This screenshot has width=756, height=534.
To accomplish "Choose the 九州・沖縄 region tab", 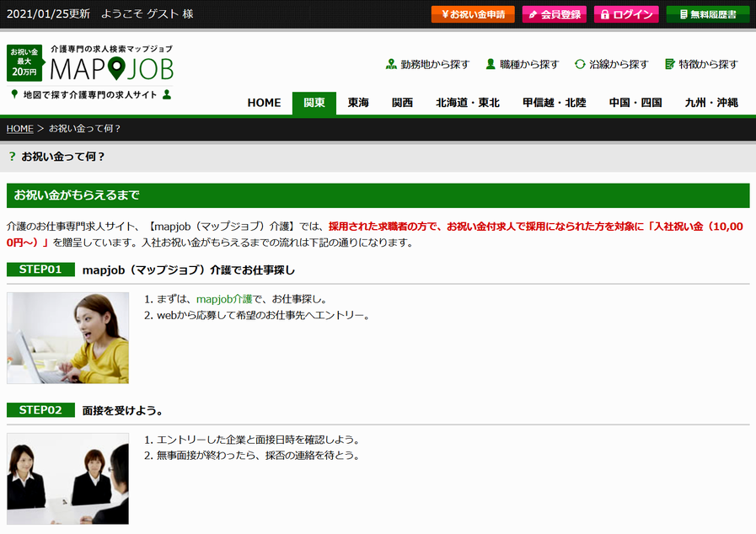I will click(x=711, y=103).
